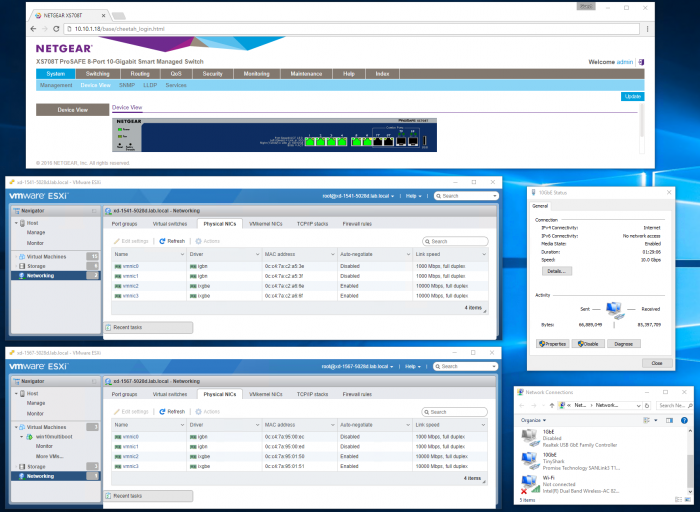Select vmnic0 NIC icon in upper ESXi table
700x512 pixels.
(x=118, y=266)
